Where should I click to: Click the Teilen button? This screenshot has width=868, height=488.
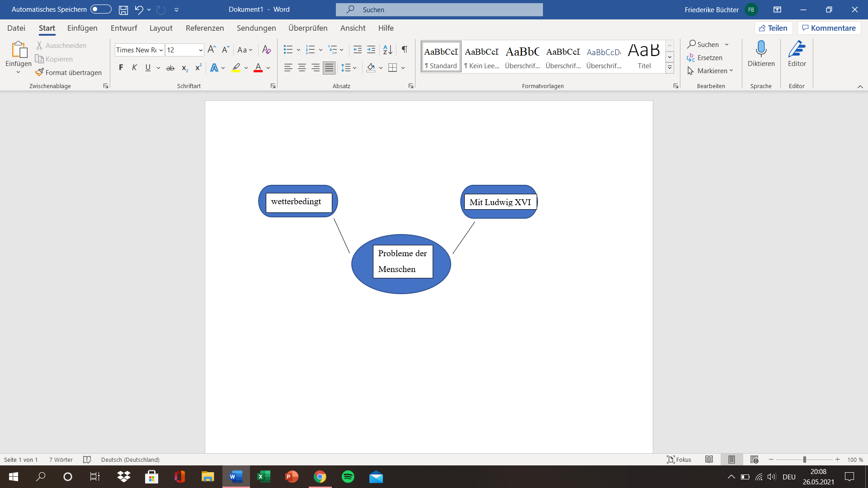[774, 28]
